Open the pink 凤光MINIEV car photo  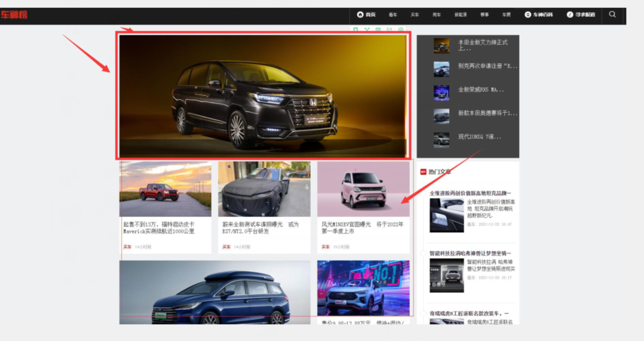[363, 189]
